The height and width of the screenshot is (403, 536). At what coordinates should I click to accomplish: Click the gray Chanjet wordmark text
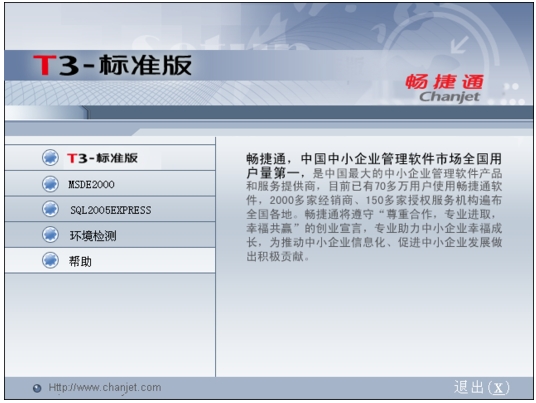tap(450, 97)
